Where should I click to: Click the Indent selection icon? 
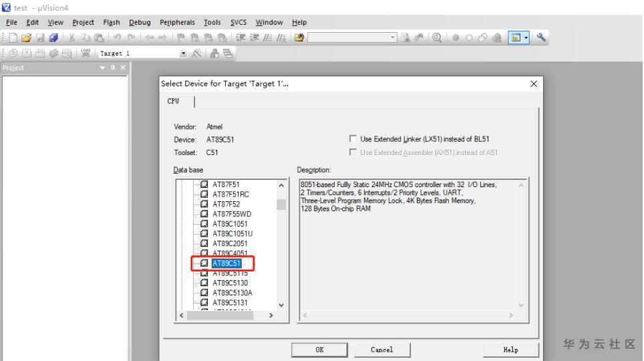point(240,38)
